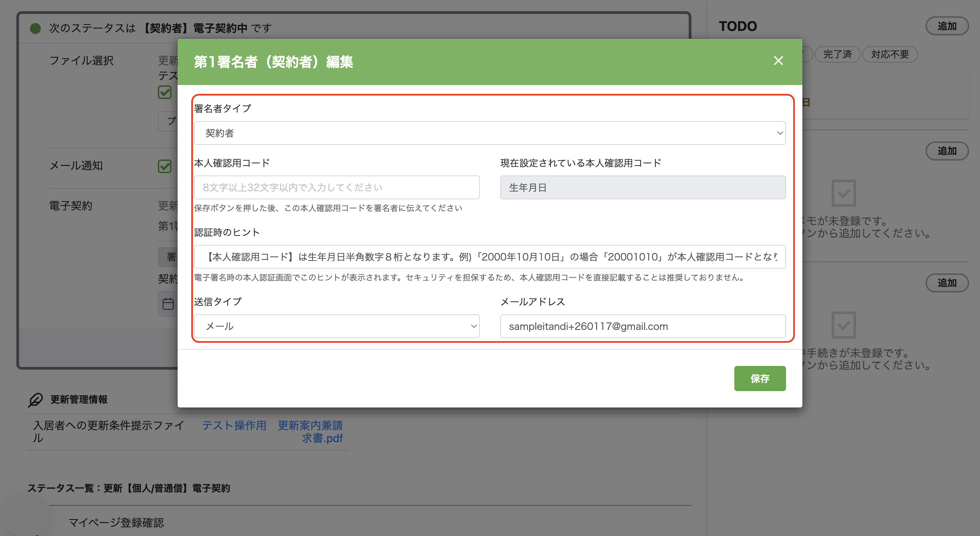Open the テスト操作用 更新案内兼請求書.pdf link
This screenshot has height=536, width=980.
[272, 432]
